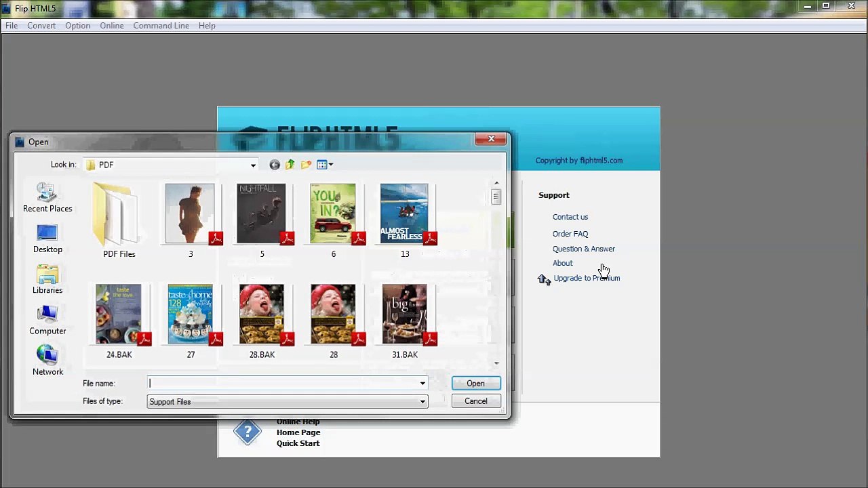Viewport: 868px width, 488px height.
Task: Open the Convert menu
Action: click(41, 26)
